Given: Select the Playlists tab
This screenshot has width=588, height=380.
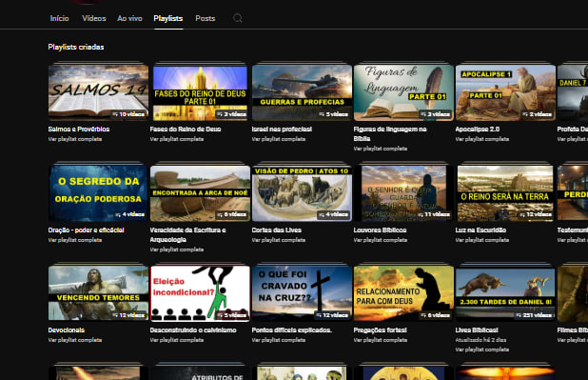Looking at the screenshot, I should coord(168,18).
